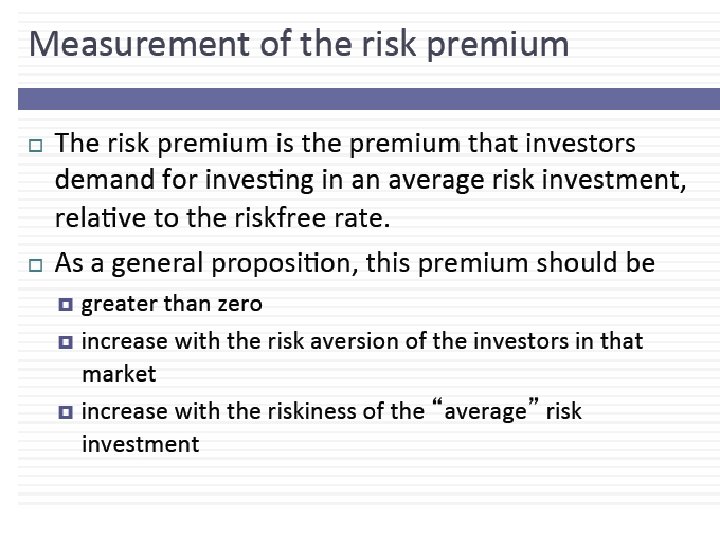Click the text "relative to the riskfree rate."
Image resolution: width=720 pixels, height=540 pixels.
click(x=222, y=217)
